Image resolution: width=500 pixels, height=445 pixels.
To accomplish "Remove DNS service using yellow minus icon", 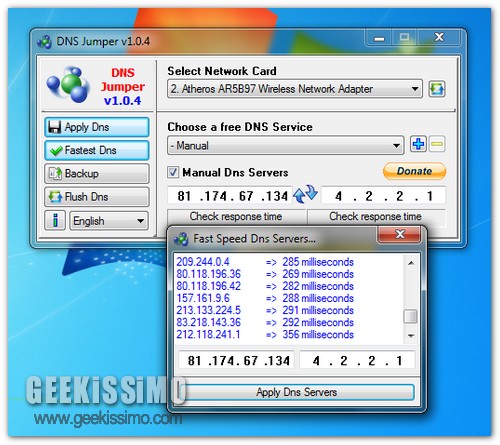I will [x=437, y=144].
